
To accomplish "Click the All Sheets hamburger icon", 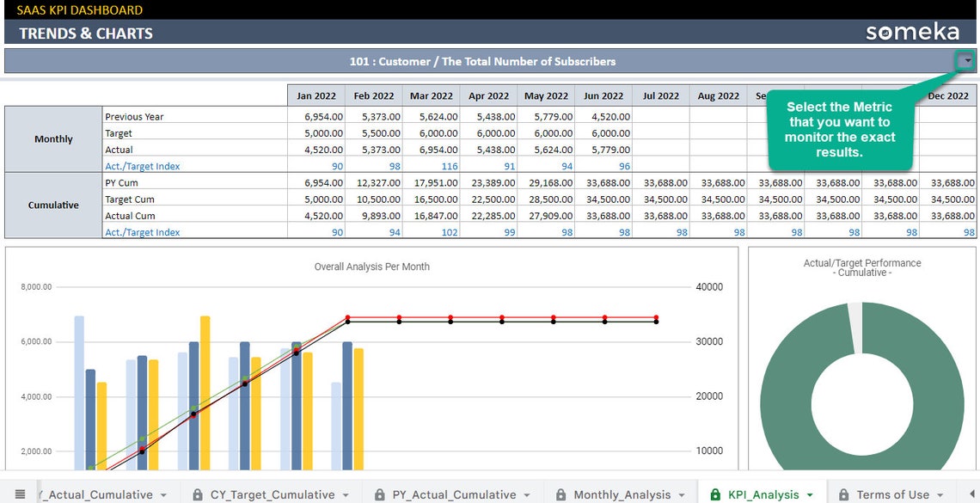I will pyautogui.click(x=21, y=494).
